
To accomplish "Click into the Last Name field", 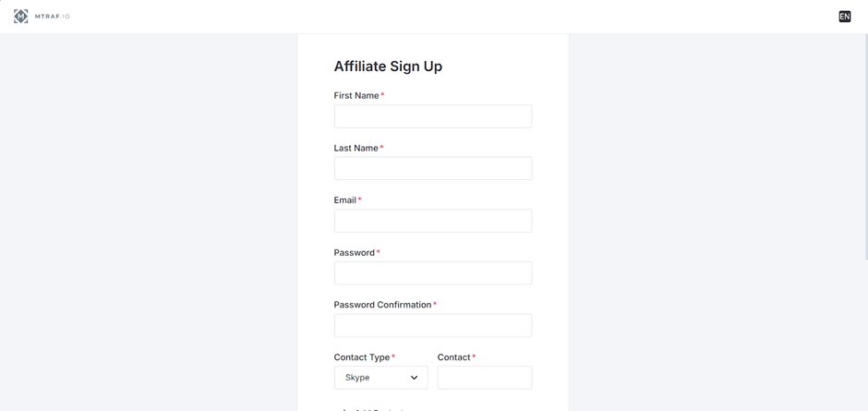I will pos(432,168).
